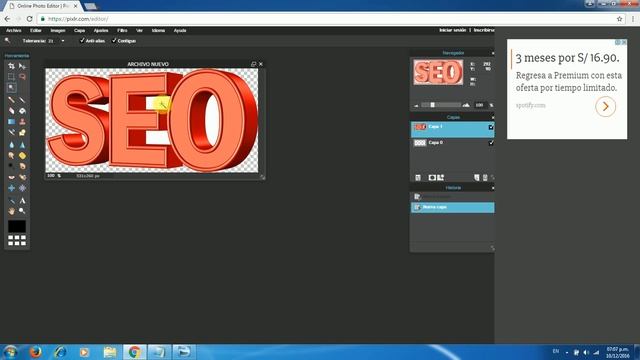Open the Ajustes menu
Screen dimensions: 640x360
tap(101, 31)
